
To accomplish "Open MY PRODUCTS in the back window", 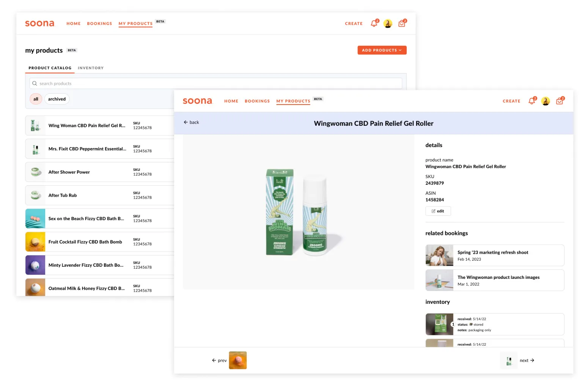I will tap(135, 23).
